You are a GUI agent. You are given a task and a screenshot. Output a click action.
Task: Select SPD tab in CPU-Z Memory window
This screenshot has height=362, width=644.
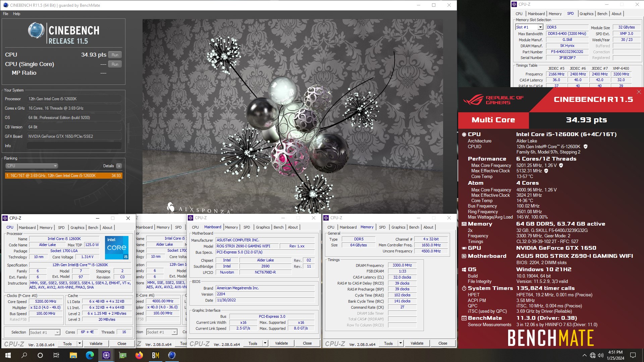(x=382, y=227)
